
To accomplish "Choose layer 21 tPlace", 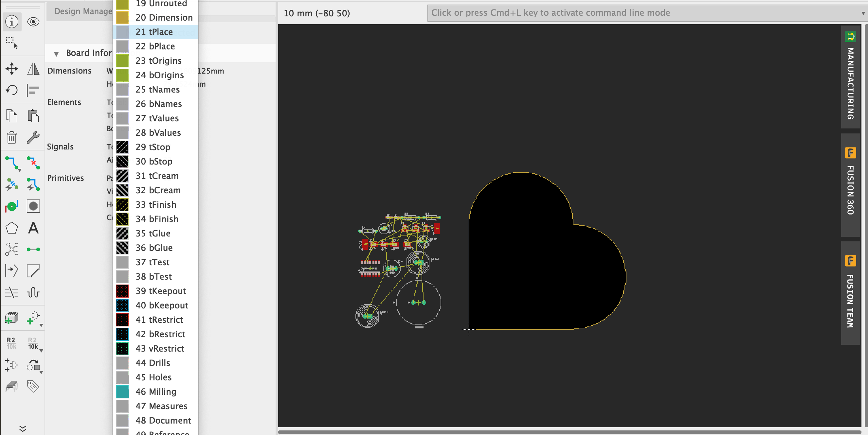I will click(x=154, y=32).
